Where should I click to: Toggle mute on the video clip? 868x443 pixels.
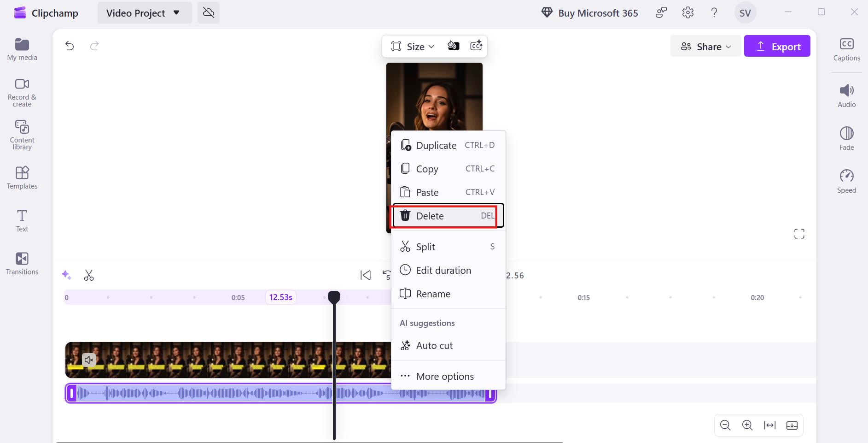(x=89, y=360)
